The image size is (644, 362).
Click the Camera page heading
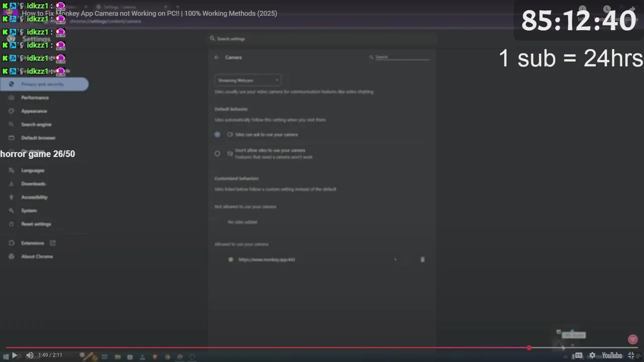coord(233,57)
